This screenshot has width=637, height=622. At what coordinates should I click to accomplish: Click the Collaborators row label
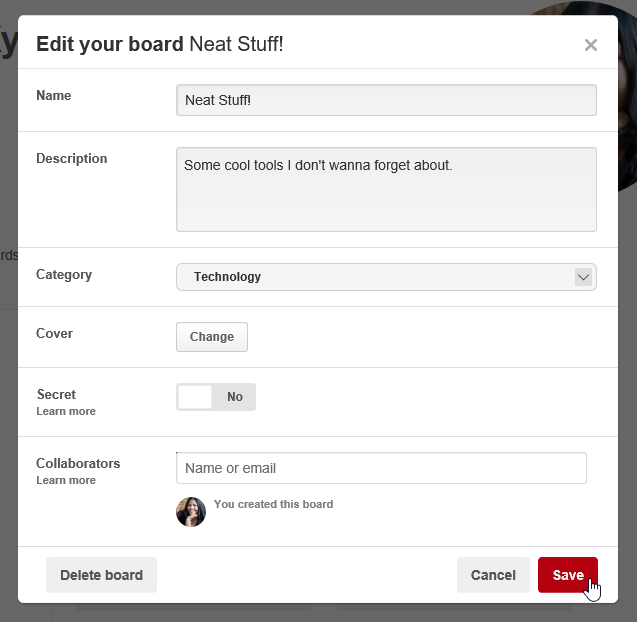pyautogui.click(x=78, y=464)
